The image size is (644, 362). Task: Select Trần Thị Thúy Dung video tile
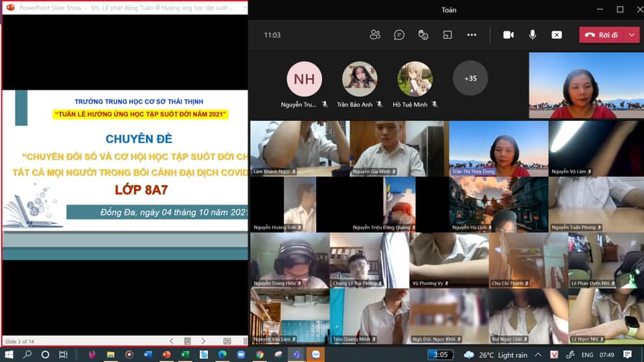(498, 149)
